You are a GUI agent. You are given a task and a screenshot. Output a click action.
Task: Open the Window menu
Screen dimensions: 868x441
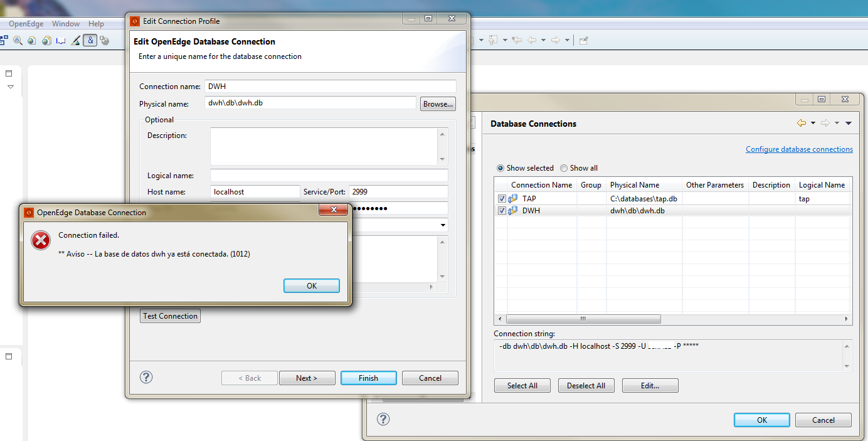coord(66,24)
